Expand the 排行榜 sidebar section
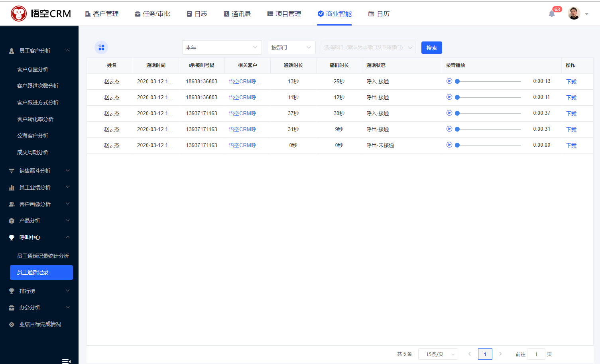Viewport: 600px width, 364px height. click(x=39, y=291)
